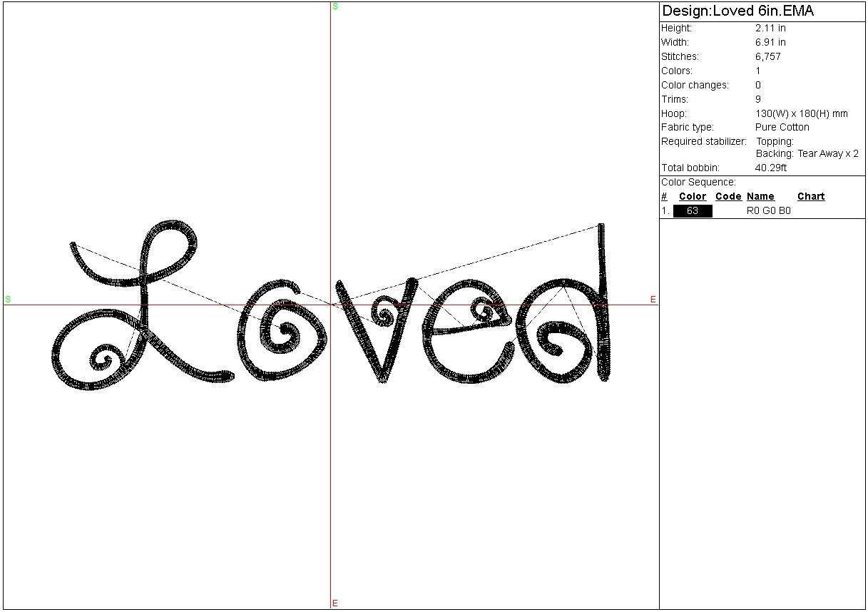Click the Color column header

(x=692, y=197)
